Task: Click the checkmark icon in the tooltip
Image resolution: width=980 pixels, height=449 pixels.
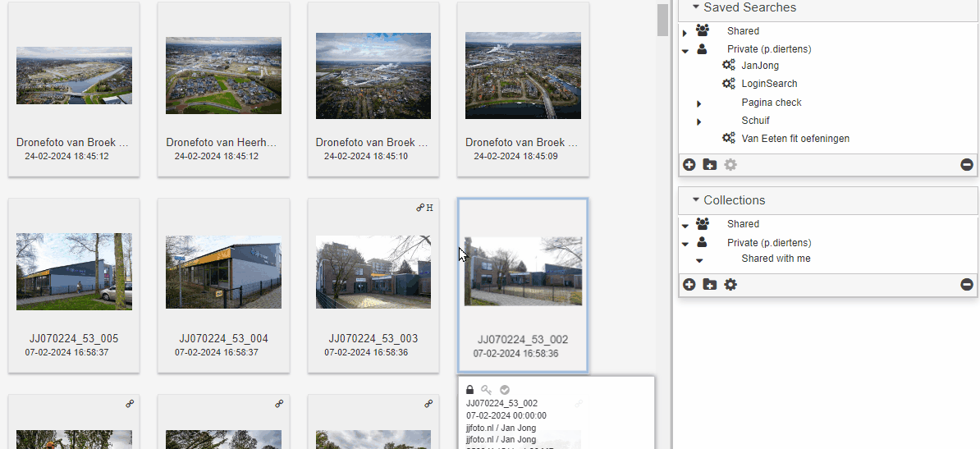Action: 505,390
